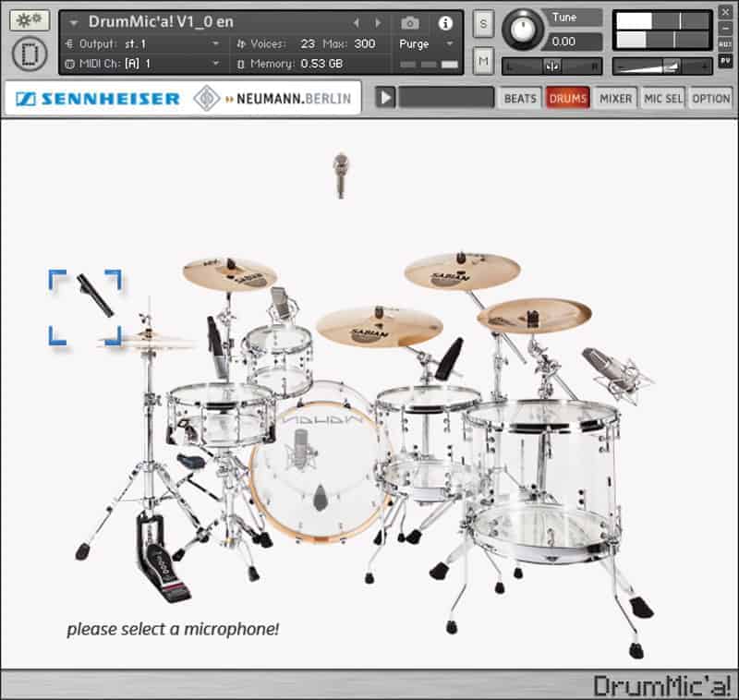The height and width of the screenshot is (700, 739).
Task: Toggle the Solo (S) button
Action: coord(483,25)
